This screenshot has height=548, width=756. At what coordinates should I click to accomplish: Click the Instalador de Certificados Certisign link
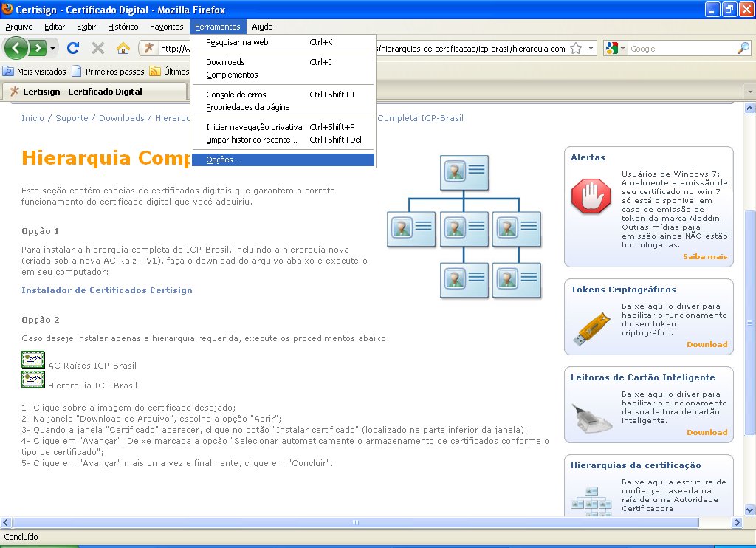[107, 290]
